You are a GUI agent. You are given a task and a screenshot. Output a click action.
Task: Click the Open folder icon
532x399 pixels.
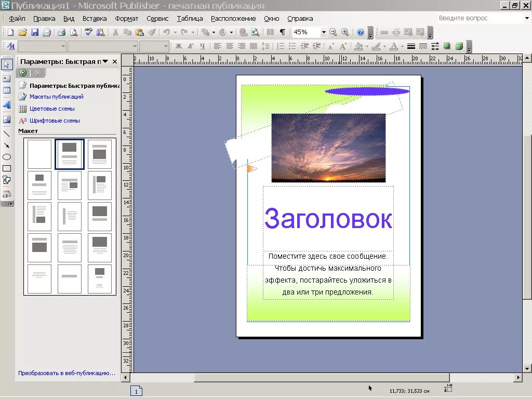(22, 33)
